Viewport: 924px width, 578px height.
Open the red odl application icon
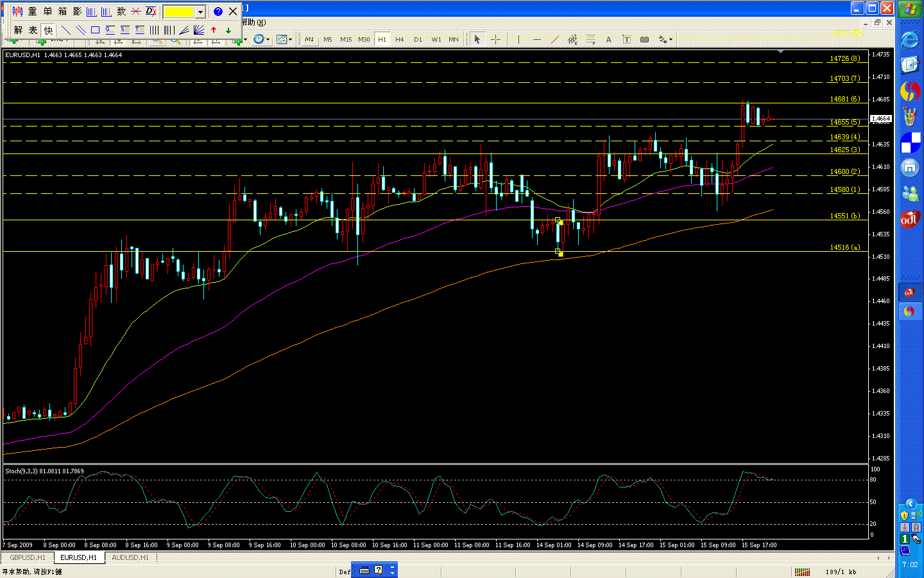909,220
